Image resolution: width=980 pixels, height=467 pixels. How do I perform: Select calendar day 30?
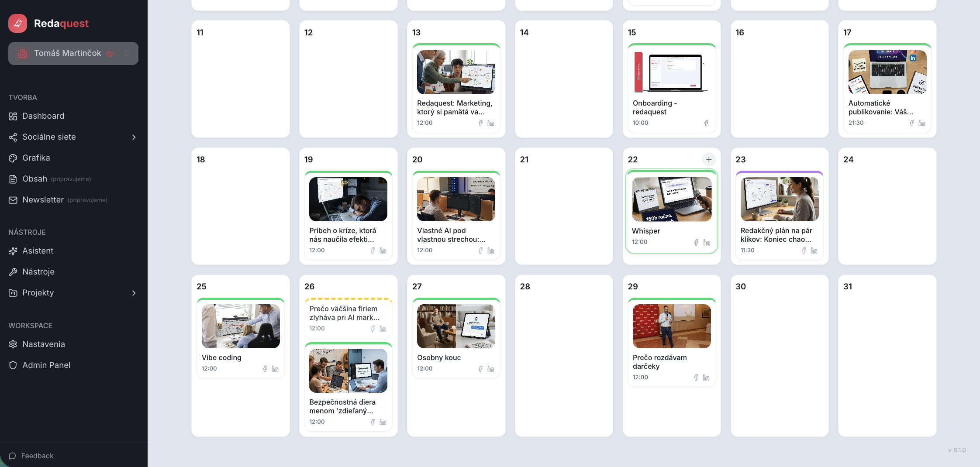pyautogui.click(x=780, y=355)
